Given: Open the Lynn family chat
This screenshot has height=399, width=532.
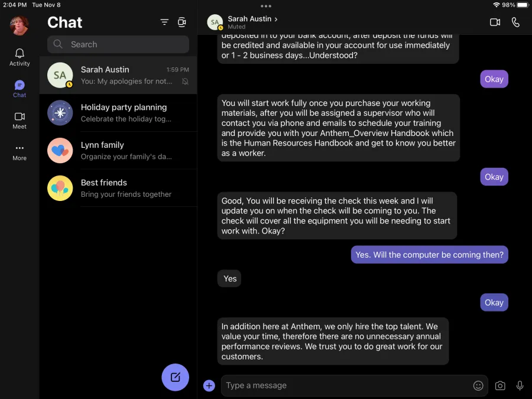Looking at the screenshot, I should point(118,151).
